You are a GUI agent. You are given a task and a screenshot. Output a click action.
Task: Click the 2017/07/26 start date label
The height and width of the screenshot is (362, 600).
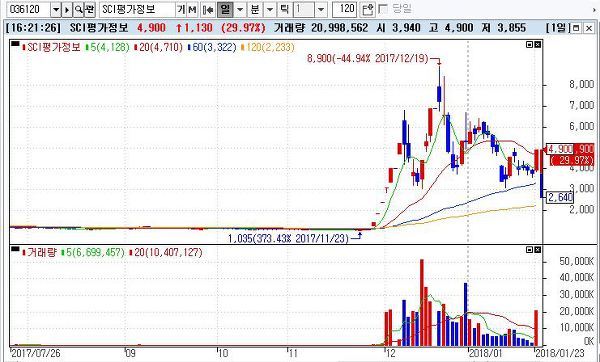pos(36,353)
